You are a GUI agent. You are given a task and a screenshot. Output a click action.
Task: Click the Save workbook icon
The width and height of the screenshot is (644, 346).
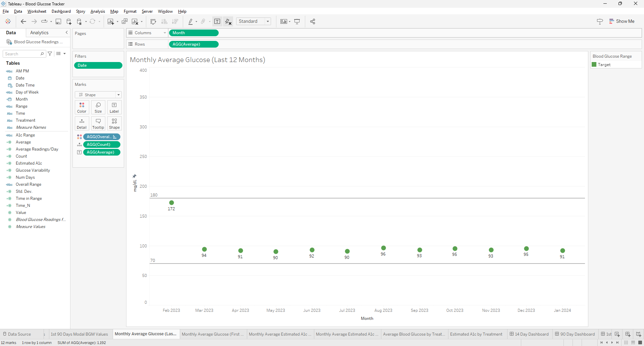(58, 21)
